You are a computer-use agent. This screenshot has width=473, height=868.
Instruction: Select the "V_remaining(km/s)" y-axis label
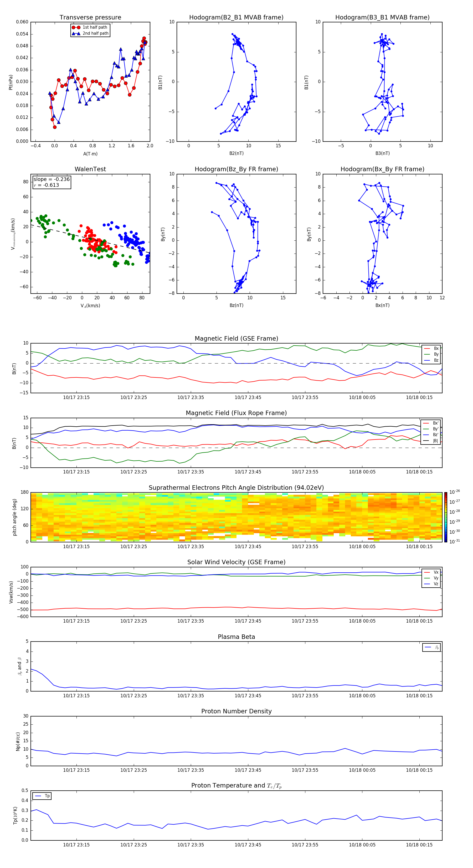tap(13, 234)
